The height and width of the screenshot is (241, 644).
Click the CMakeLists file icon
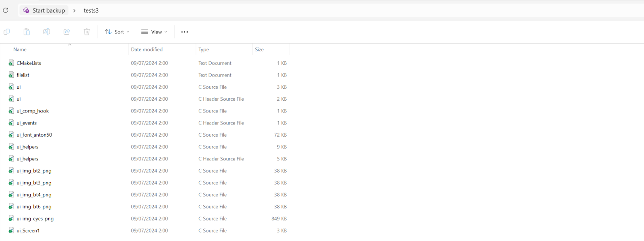click(x=11, y=63)
